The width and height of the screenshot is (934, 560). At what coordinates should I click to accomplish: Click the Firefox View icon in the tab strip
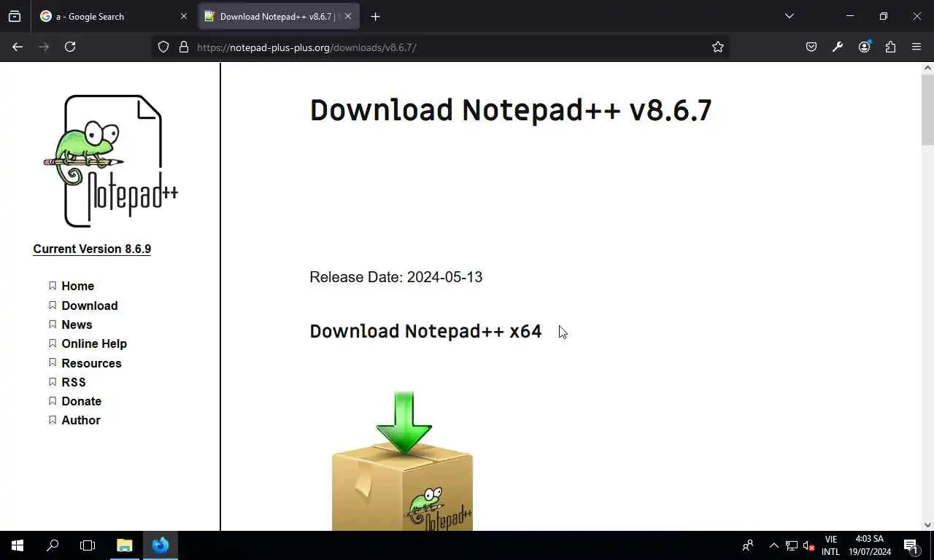click(x=15, y=16)
